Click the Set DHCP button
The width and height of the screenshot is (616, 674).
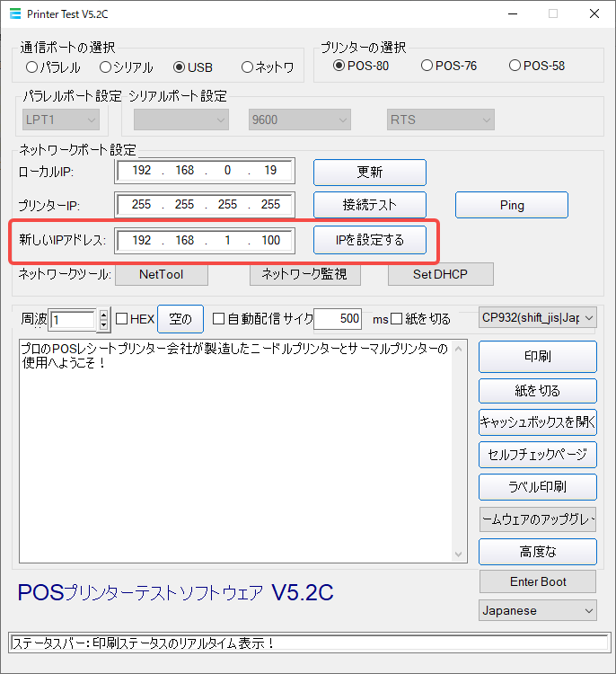[x=440, y=274]
